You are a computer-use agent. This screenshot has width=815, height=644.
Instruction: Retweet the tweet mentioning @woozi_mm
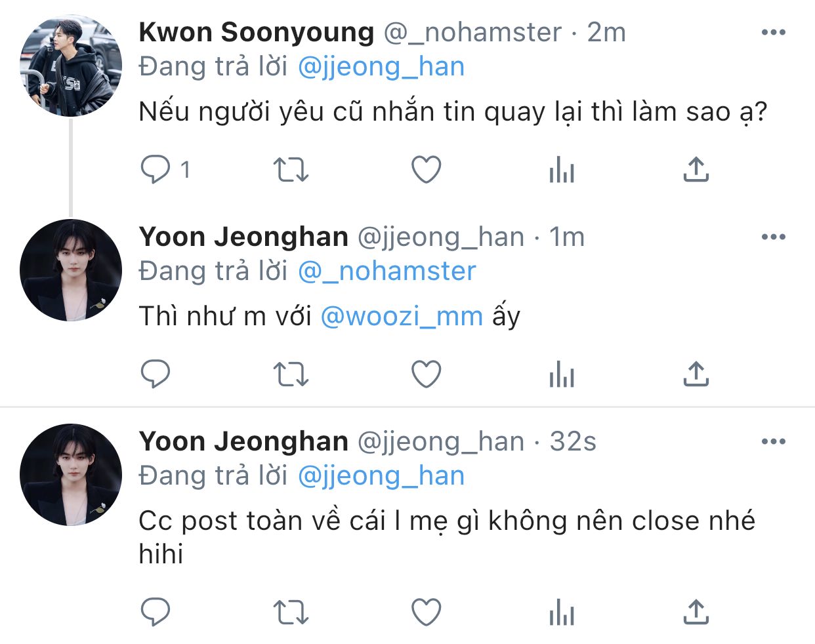pyautogui.click(x=291, y=374)
